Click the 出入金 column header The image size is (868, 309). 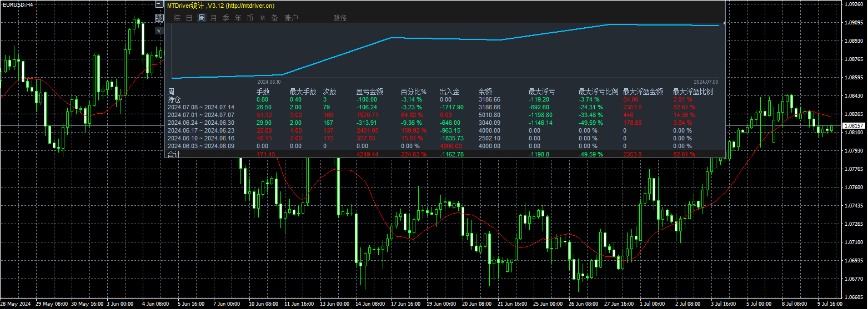pos(449,92)
